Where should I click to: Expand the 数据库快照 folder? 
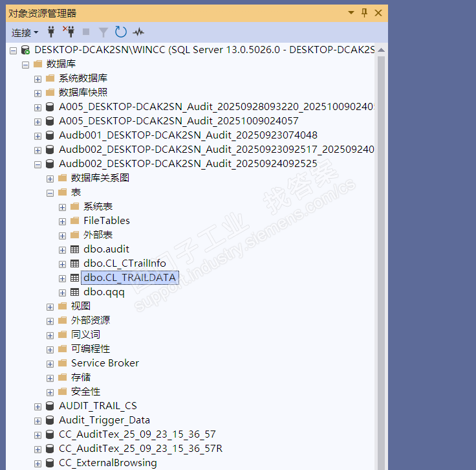coord(38,94)
